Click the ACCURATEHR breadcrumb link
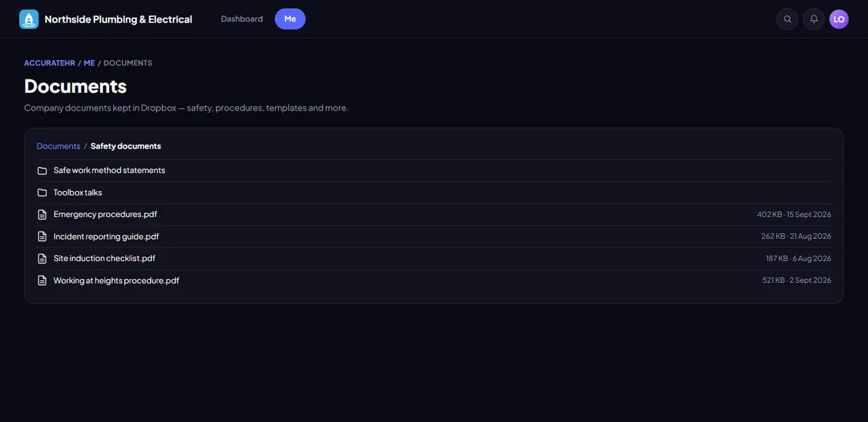Screen dimensions: 868x422 point(50,63)
